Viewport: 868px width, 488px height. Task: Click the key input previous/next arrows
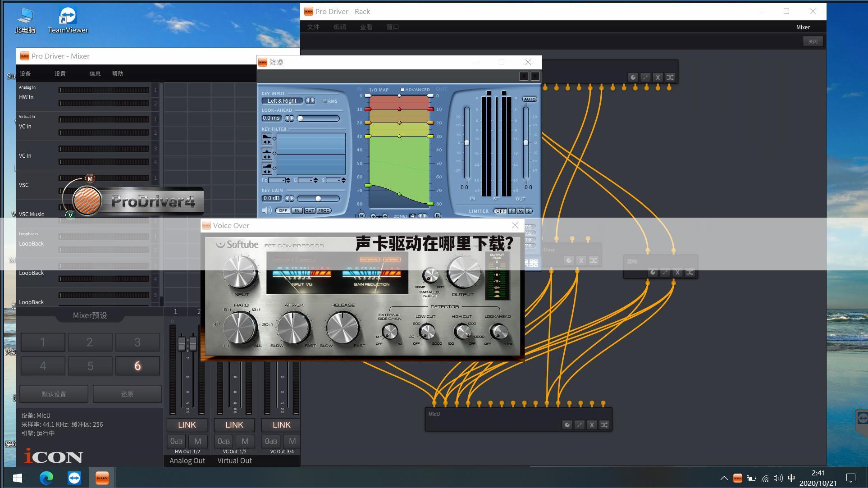pyautogui.click(x=311, y=101)
